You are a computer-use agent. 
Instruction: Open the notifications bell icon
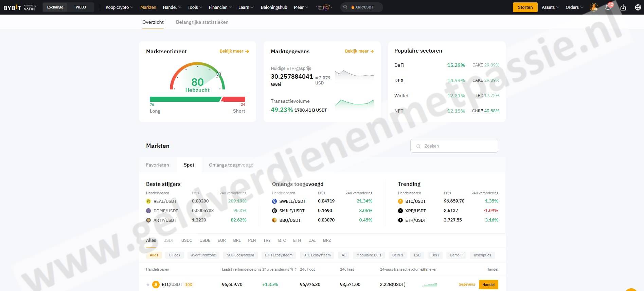click(608, 7)
